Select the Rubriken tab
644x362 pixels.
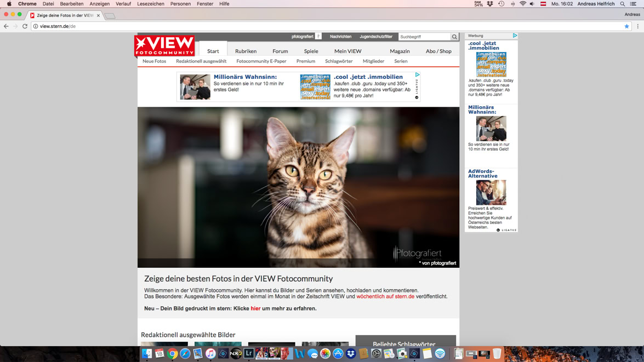pyautogui.click(x=246, y=51)
